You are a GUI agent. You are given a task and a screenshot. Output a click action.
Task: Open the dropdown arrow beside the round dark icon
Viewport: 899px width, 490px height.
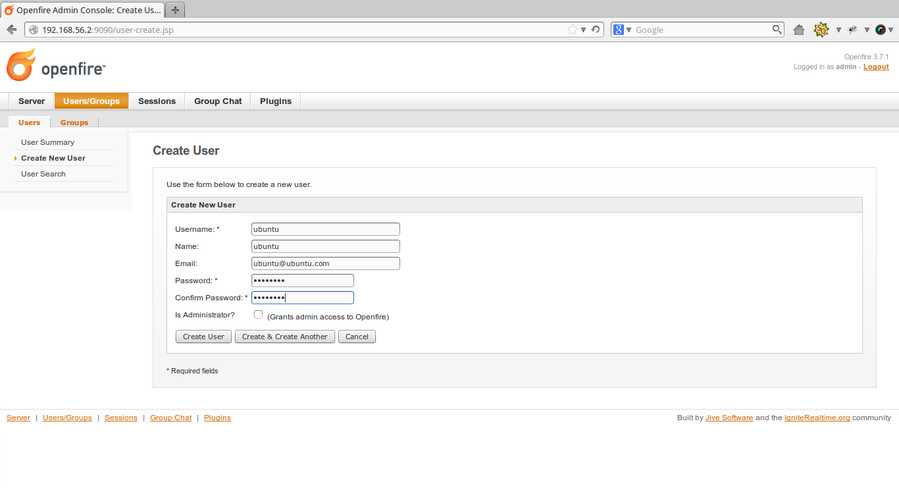click(890, 30)
